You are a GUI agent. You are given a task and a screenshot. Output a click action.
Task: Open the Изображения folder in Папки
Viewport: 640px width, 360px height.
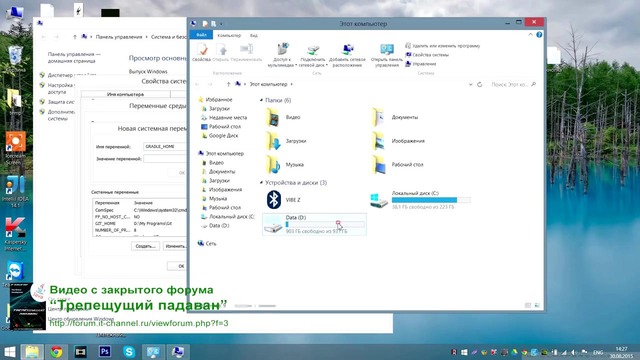[379, 141]
